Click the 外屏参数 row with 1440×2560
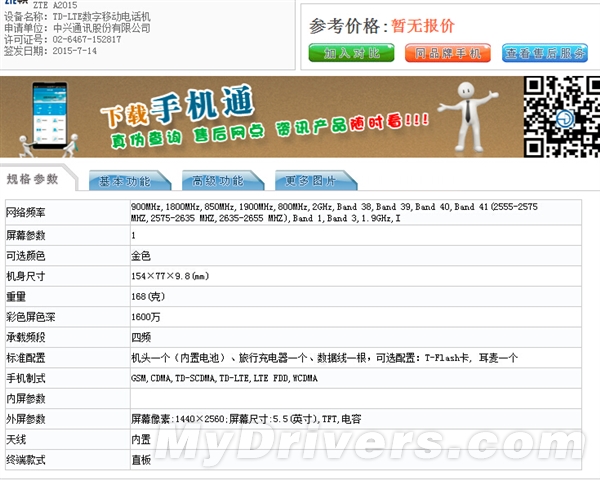This screenshot has width=600, height=480. pyautogui.click(x=293, y=419)
